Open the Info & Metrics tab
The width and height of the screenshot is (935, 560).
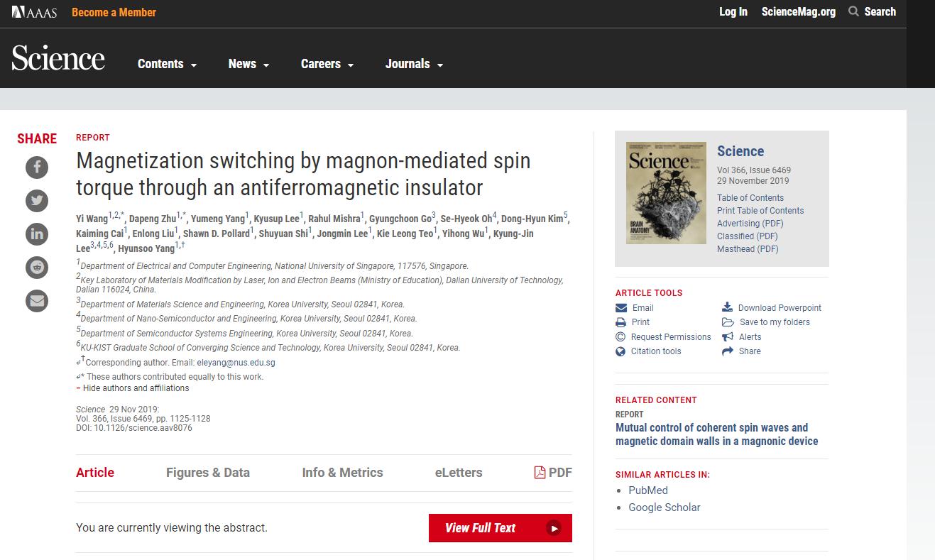click(342, 473)
